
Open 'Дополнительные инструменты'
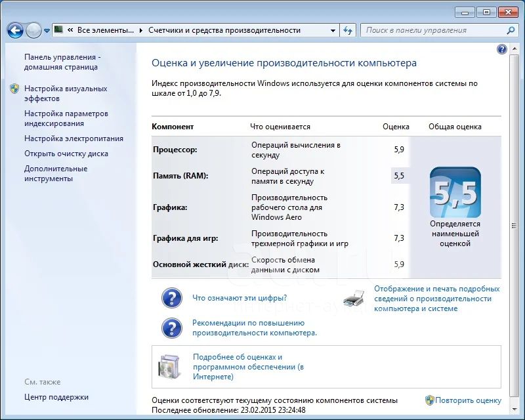point(56,173)
